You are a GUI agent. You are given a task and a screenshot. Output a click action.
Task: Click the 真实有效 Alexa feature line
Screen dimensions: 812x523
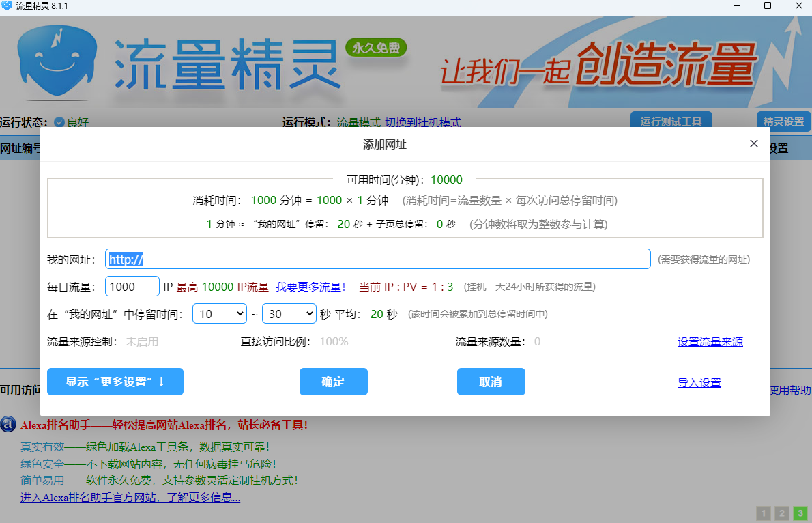coord(145,447)
